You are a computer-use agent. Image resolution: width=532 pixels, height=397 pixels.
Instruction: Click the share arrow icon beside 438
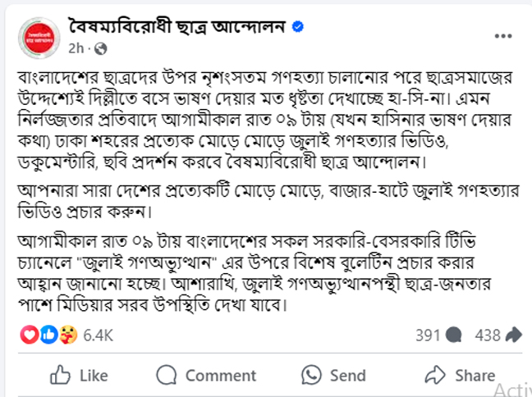(x=514, y=335)
